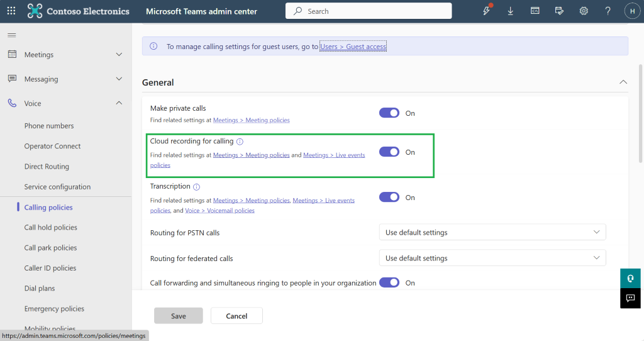Open Live events policies link under Cloud recording
This screenshot has width=644, height=341.
(x=334, y=155)
